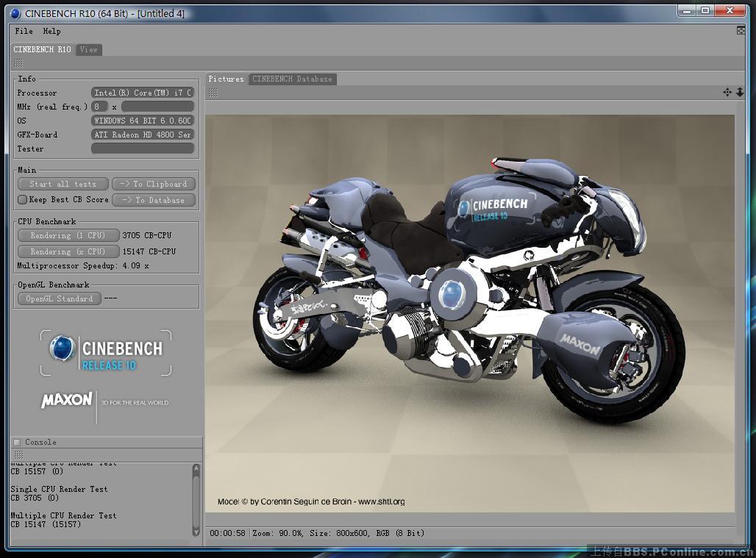Click the panel grip above the Info group

tap(18, 63)
